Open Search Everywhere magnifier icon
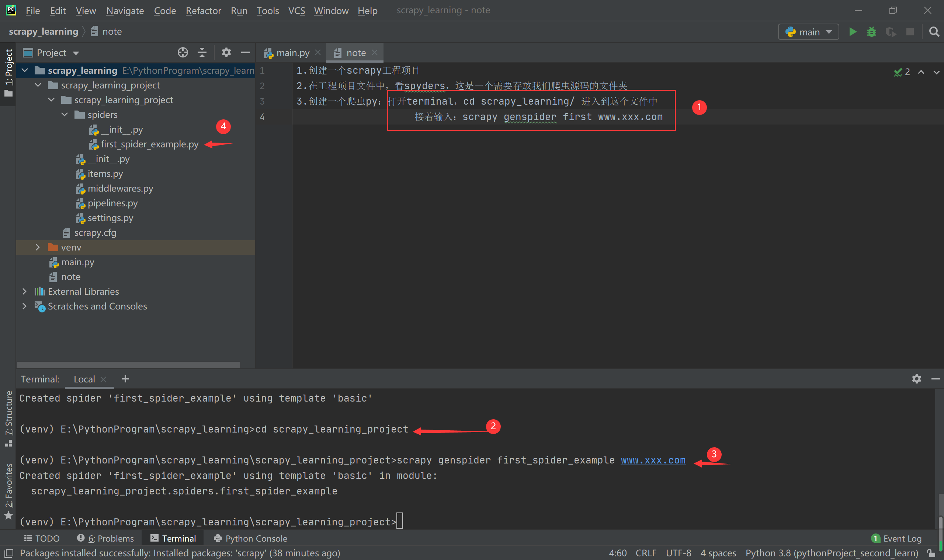Image resolution: width=944 pixels, height=560 pixels. point(934,32)
